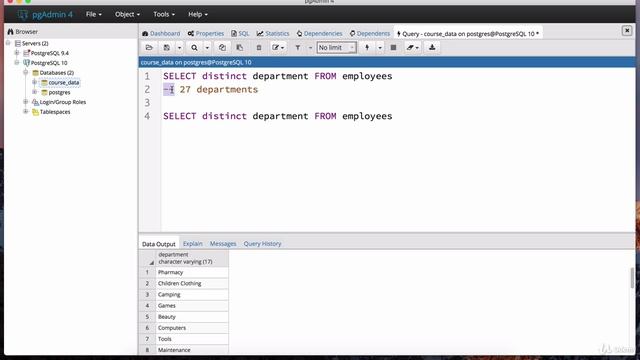640x360 pixels.
Task: Select the postgres database
Action: (59, 92)
